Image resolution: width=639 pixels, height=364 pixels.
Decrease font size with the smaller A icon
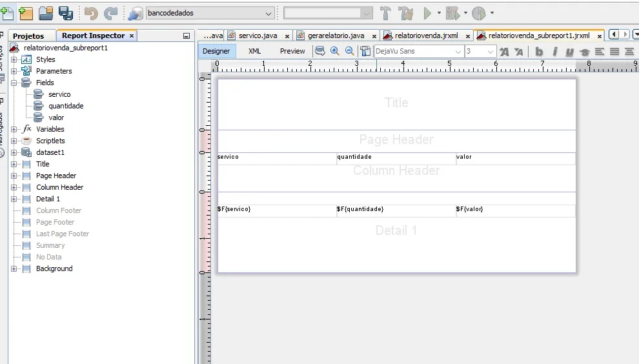click(519, 52)
